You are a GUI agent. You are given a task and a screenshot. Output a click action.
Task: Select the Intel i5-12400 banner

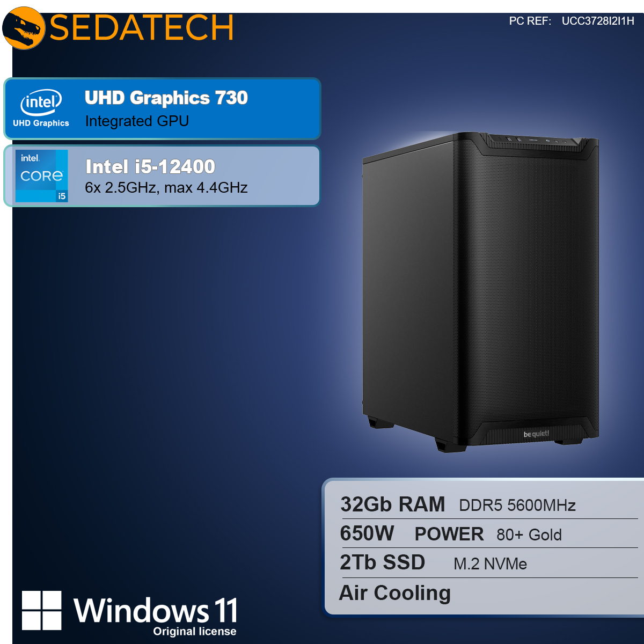click(162, 176)
